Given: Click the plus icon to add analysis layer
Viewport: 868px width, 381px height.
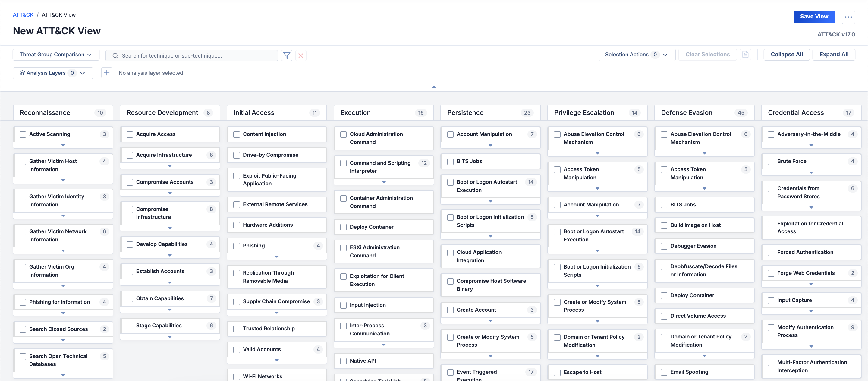Looking at the screenshot, I should coord(107,73).
